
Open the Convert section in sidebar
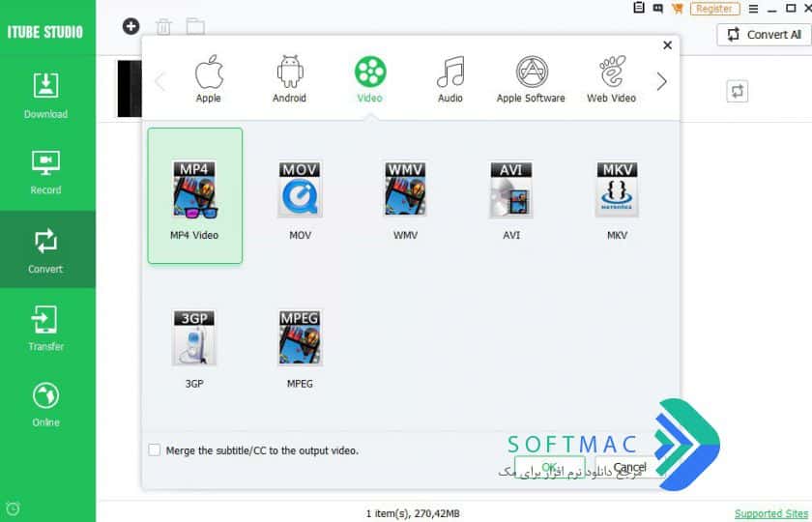(45, 250)
